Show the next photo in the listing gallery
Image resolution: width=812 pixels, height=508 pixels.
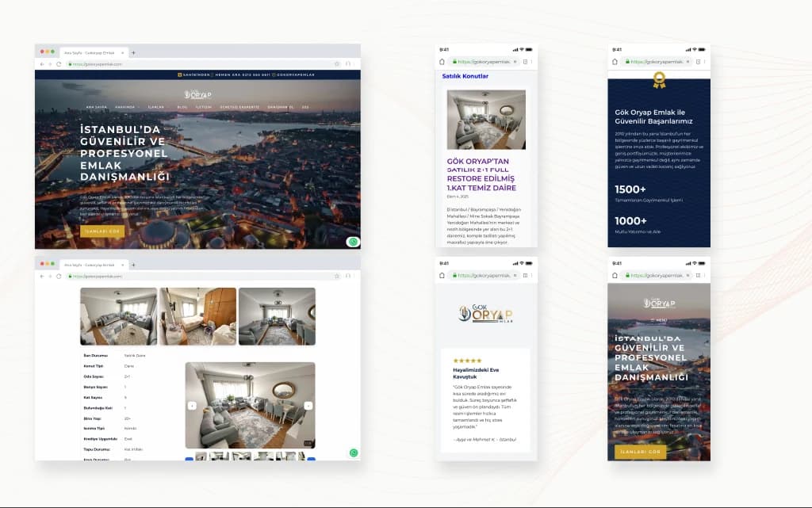click(308, 406)
